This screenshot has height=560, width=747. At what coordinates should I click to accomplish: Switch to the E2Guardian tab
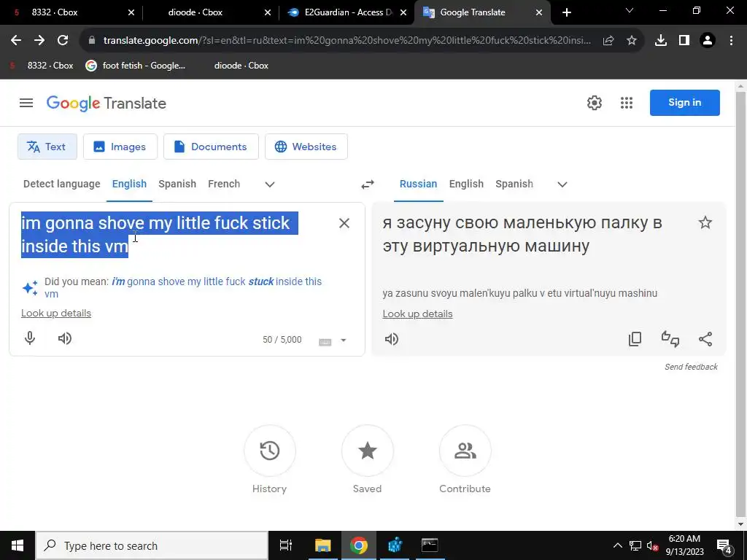click(347, 12)
